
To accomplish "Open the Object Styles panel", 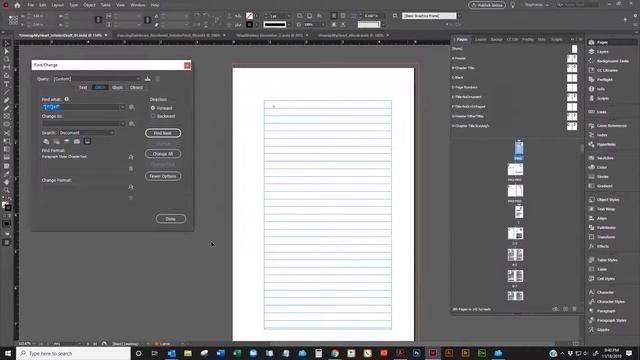I will click(608, 200).
